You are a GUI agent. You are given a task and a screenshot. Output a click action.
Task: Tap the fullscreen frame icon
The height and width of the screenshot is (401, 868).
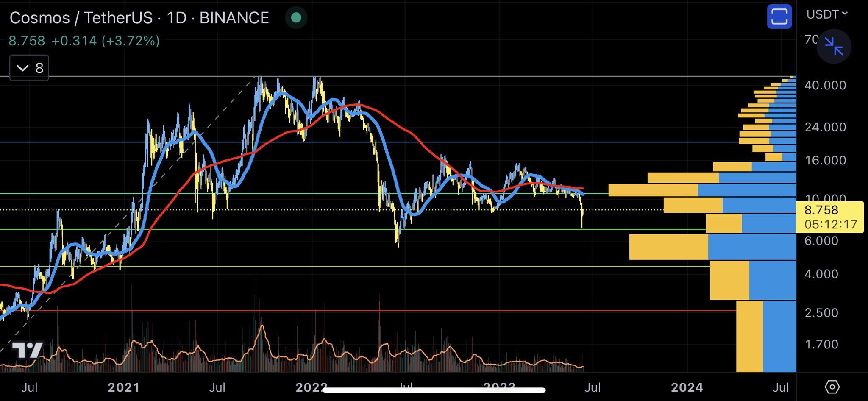point(779,17)
